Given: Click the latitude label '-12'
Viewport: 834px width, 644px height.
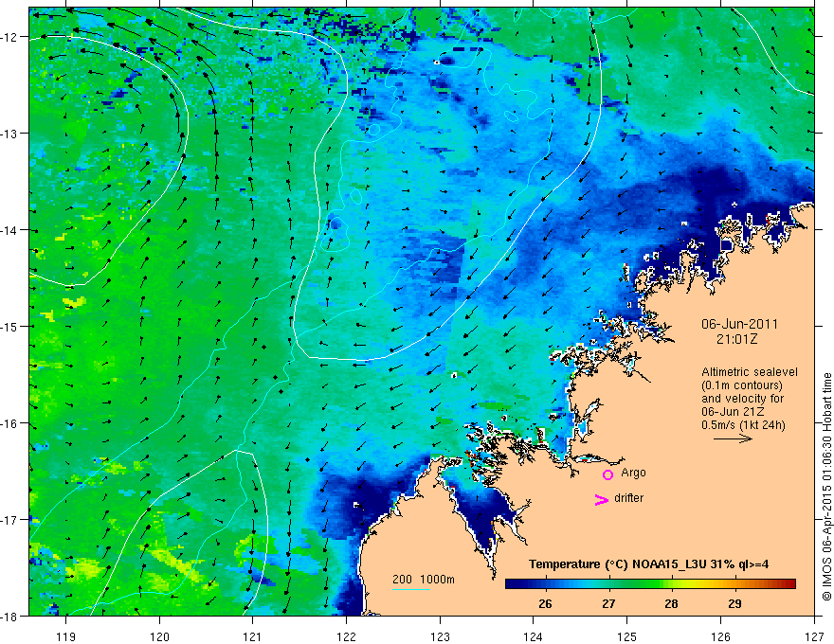Looking at the screenshot, I should [x=9, y=37].
